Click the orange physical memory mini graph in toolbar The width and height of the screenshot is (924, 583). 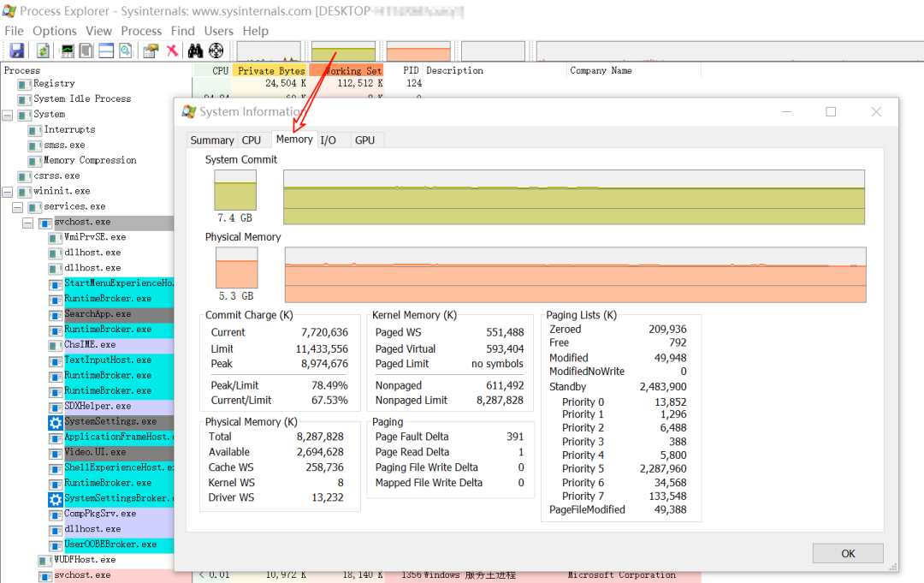pos(418,52)
